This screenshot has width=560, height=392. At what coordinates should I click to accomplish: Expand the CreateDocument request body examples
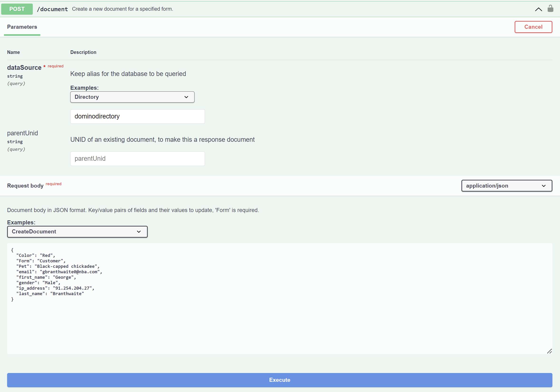[x=77, y=231]
